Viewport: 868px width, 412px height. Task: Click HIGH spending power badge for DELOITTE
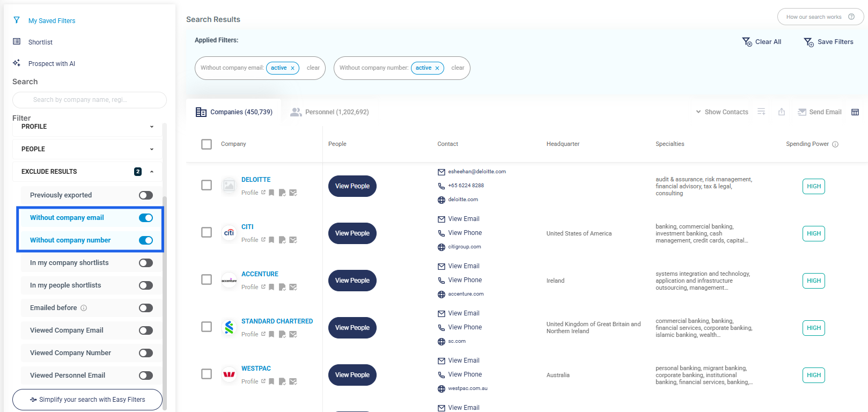814,186
